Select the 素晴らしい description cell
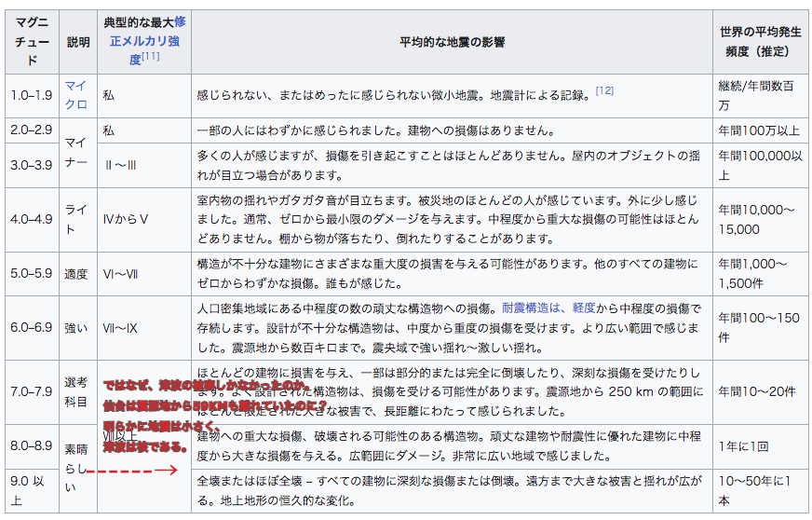Screen dimensions: 812x520 point(78,469)
